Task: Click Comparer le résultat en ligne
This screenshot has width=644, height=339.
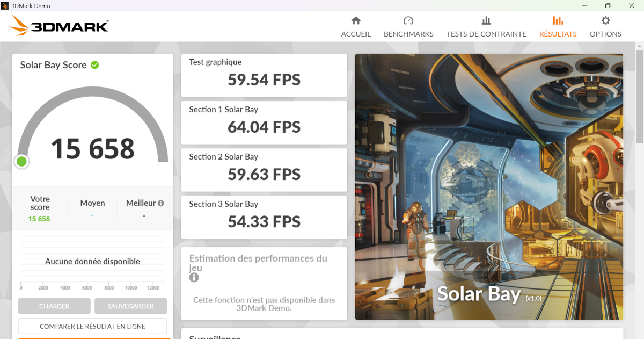Action: tap(92, 326)
